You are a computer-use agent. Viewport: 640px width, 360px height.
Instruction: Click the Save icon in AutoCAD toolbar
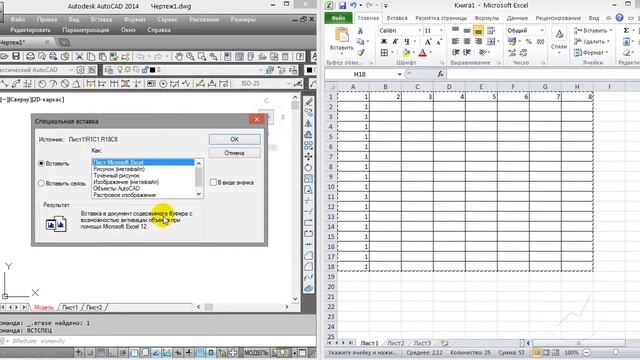[16, 56]
